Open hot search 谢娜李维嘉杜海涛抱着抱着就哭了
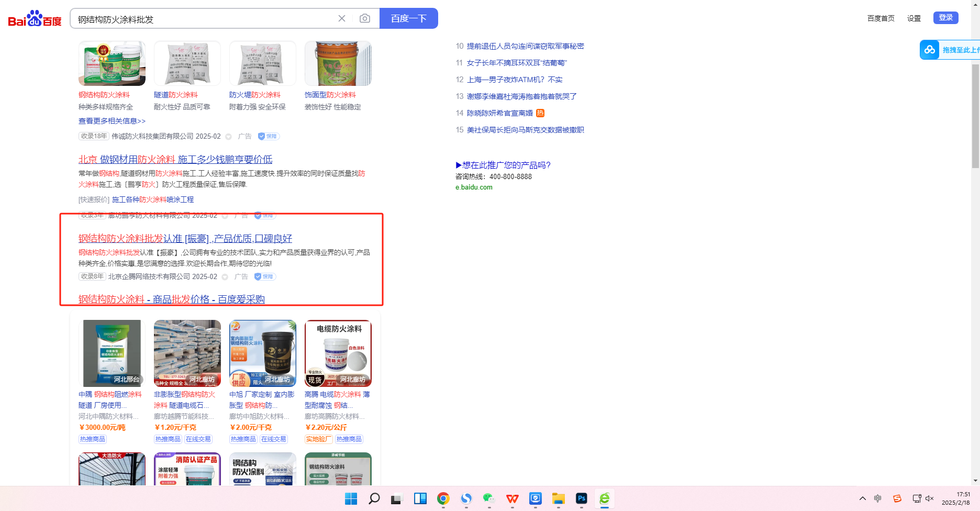 pyautogui.click(x=522, y=96)
